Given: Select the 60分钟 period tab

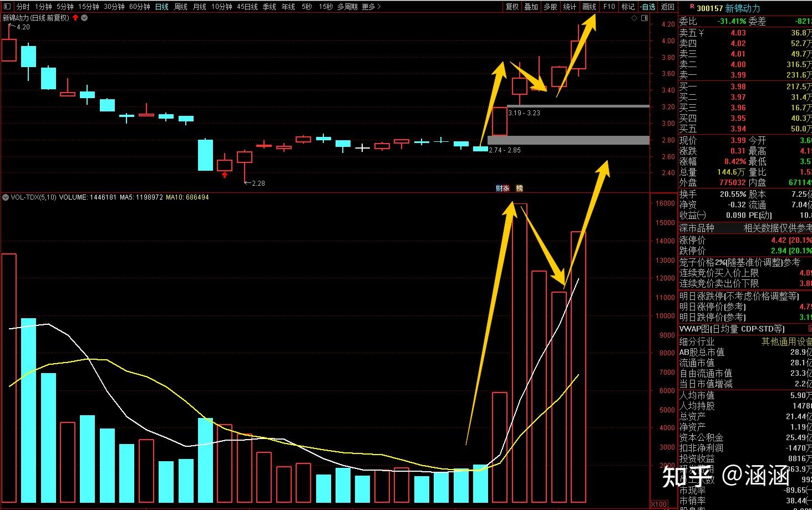Looking at the screenshot, I should tap(139, 7).
